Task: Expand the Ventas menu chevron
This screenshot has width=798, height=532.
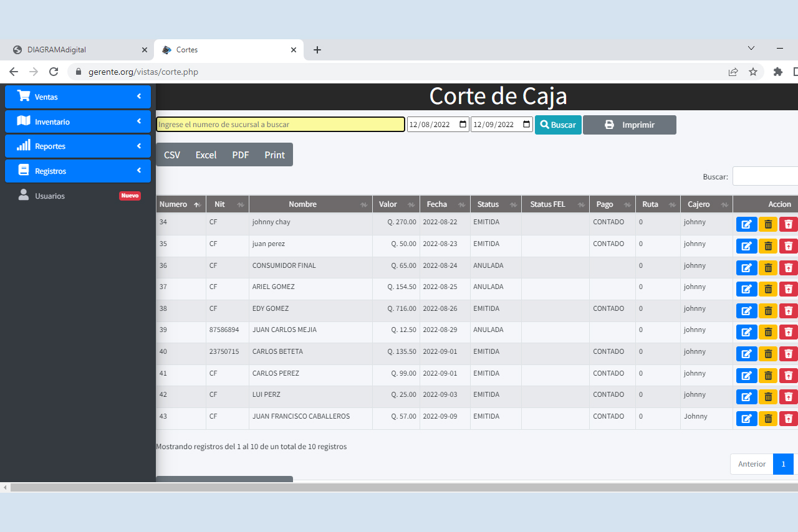Action: (139, 97)
